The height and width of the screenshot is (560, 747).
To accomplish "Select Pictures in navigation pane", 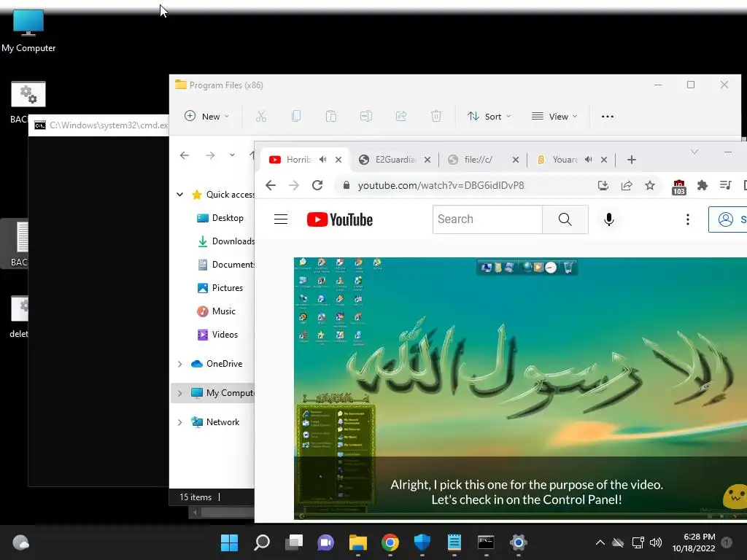I will (220, 288).
